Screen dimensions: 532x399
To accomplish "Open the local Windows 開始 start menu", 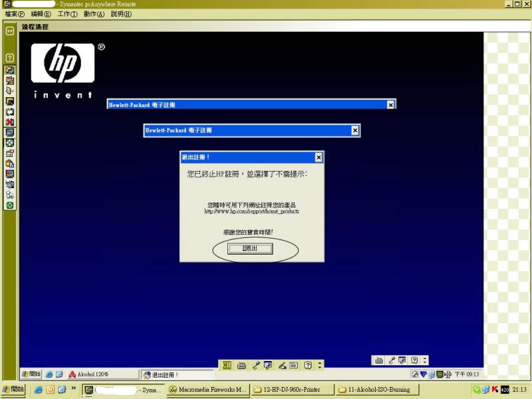I will [13, 389].
